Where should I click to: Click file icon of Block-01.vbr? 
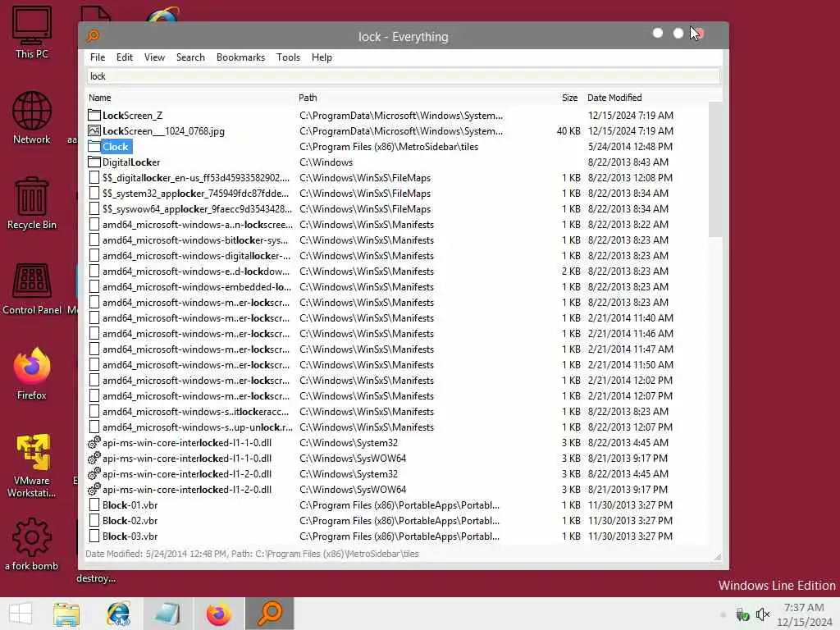tap(94, 504)
